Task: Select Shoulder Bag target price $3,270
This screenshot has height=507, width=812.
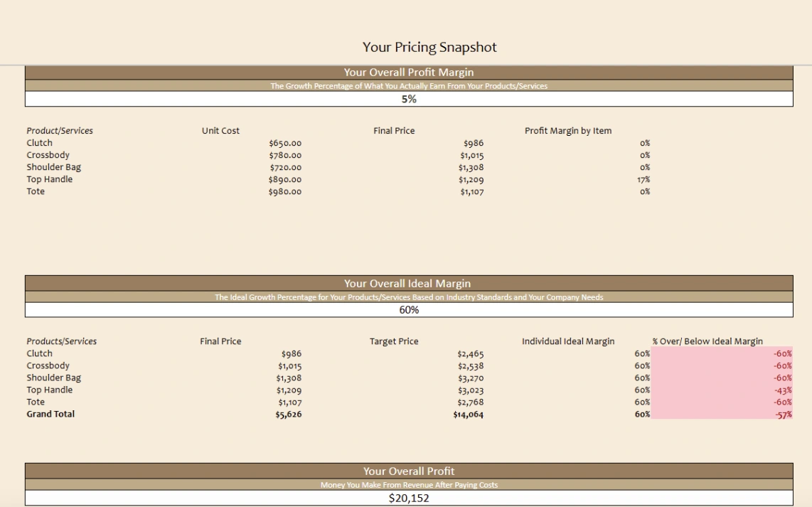Action: coord(470,378)
